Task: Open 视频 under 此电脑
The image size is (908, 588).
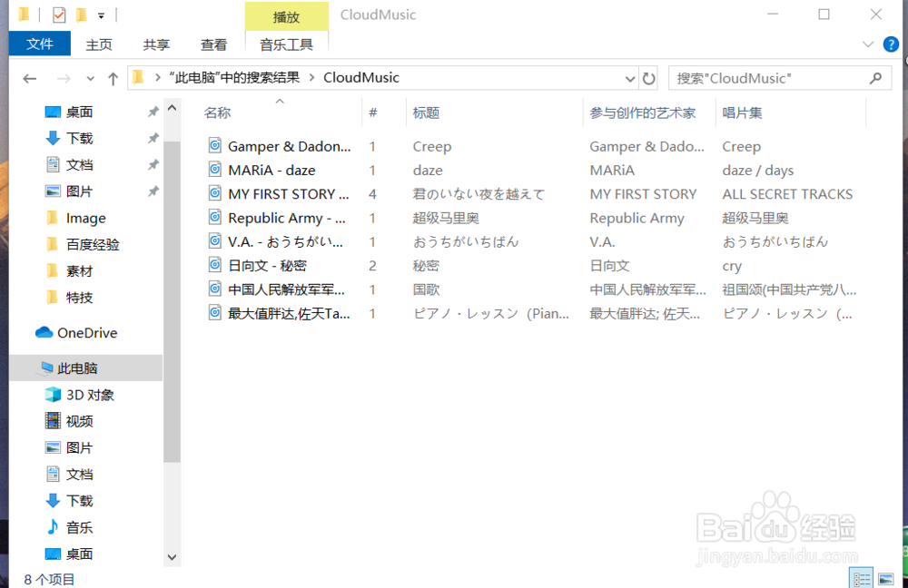Action: 79,421
